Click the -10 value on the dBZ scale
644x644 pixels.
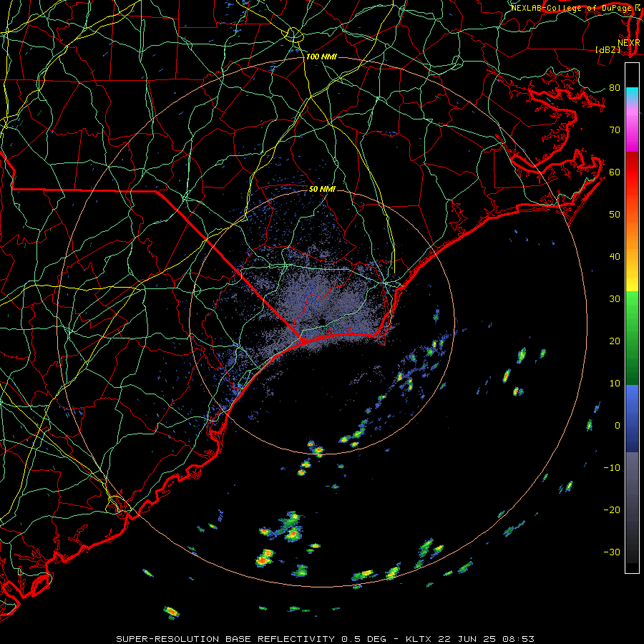612,468
